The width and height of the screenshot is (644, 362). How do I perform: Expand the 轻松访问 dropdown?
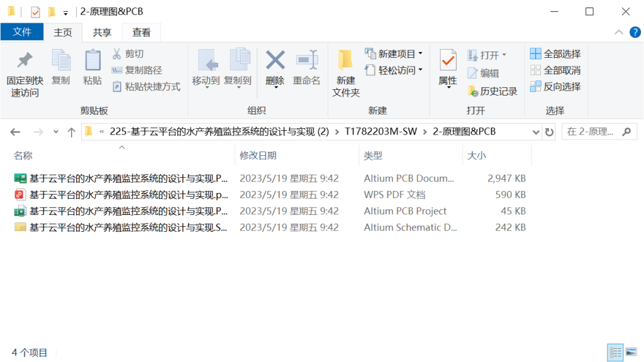coord(420,70)
